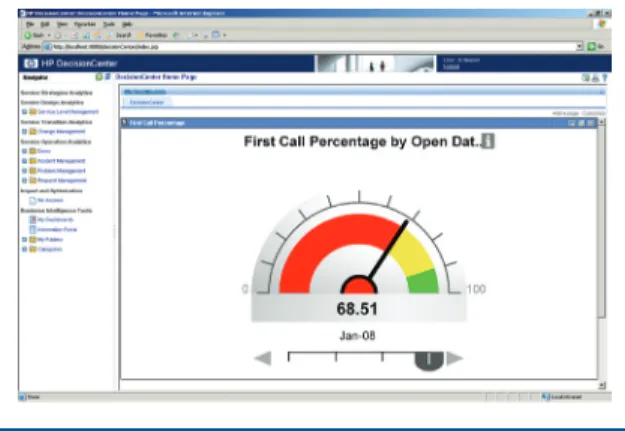The width and height of the screenshot is (625, 431).
Task: Click the Windows flag logo in toolbar
Action: point(602,24)
